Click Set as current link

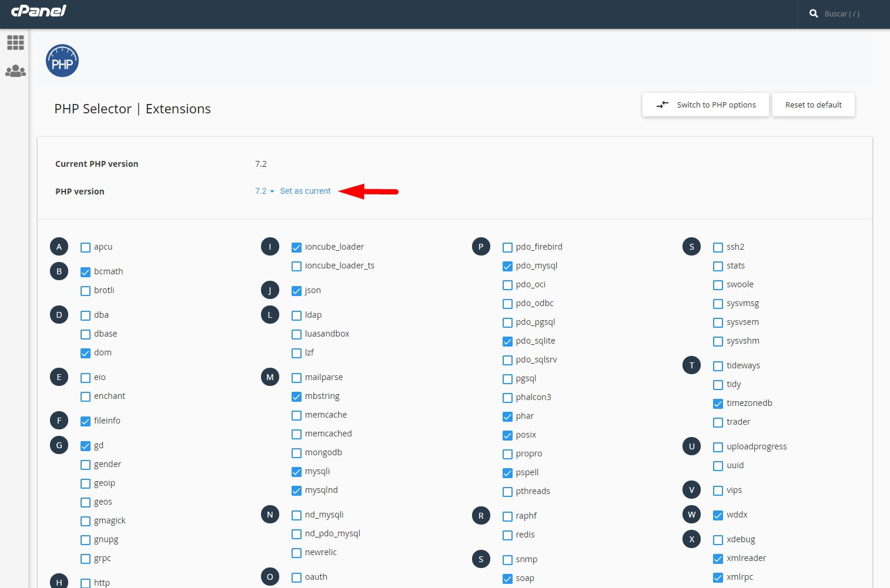[305, 191]
